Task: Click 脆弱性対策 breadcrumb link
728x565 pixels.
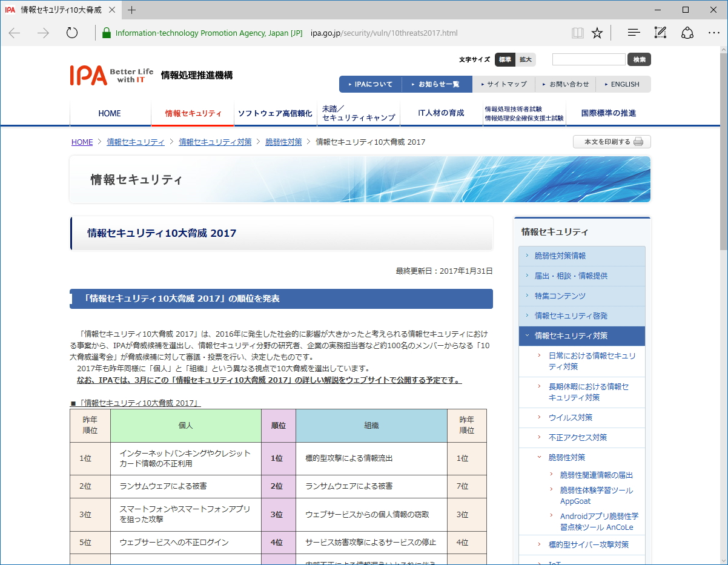Action: (x=283, y=142)
